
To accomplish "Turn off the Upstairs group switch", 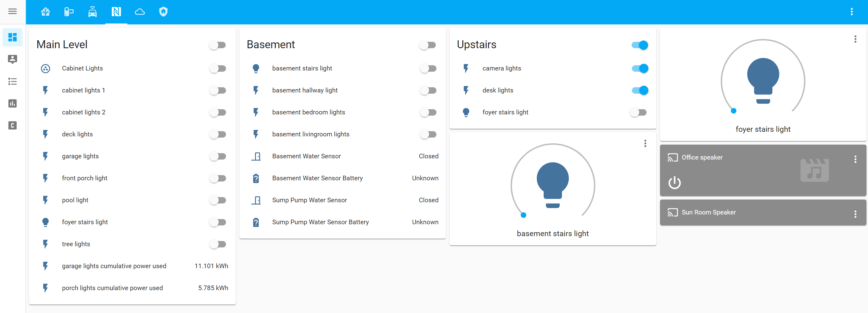I will (x=640, y=45).
